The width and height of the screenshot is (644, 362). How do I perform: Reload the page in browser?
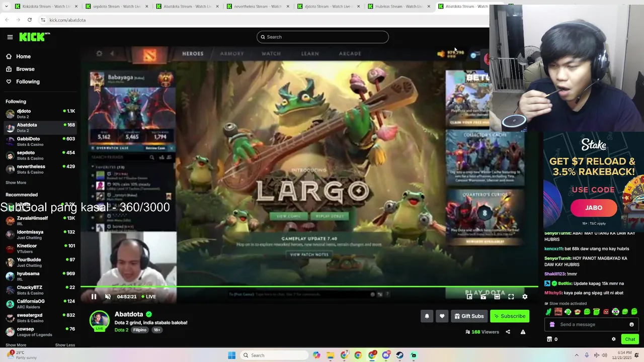[30, 20]
